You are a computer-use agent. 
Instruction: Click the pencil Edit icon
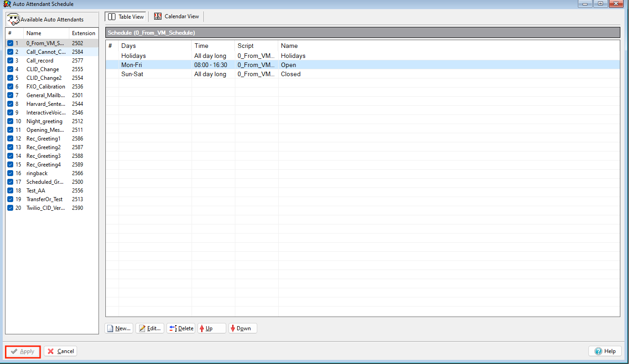[x=142, y=328]
